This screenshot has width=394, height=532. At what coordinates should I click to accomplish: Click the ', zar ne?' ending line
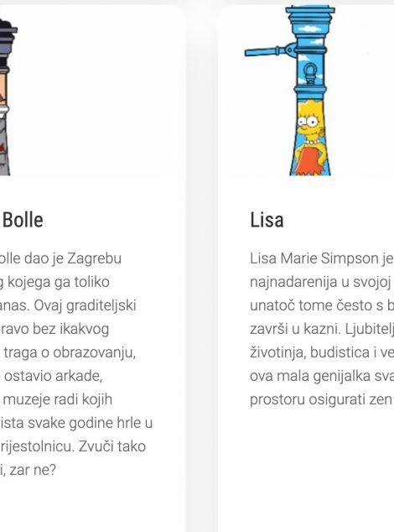coord(28,470)
